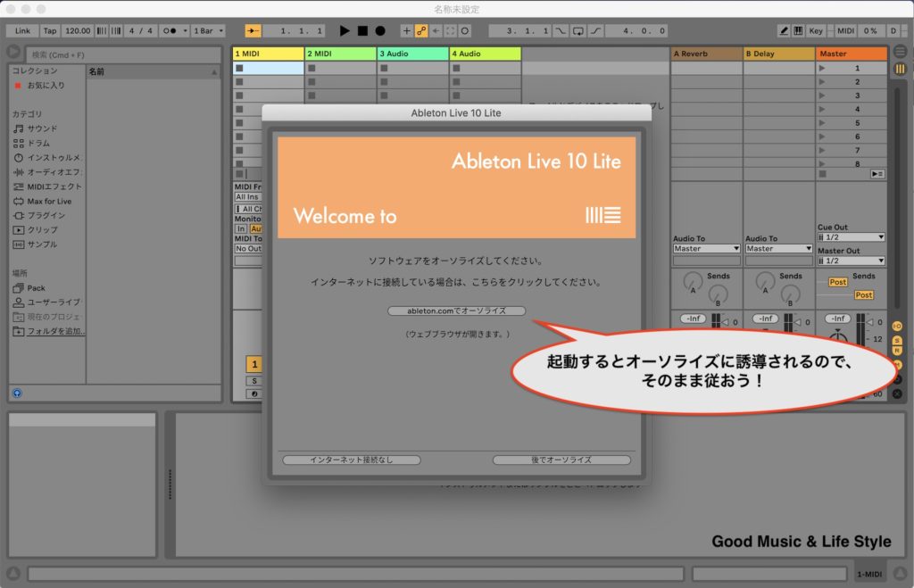Set Monitor to In on track 1

coord(241,228)
